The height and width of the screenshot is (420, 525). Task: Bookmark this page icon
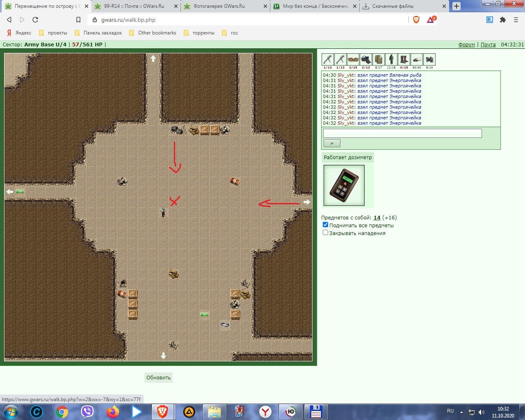[x=78, y=20]
